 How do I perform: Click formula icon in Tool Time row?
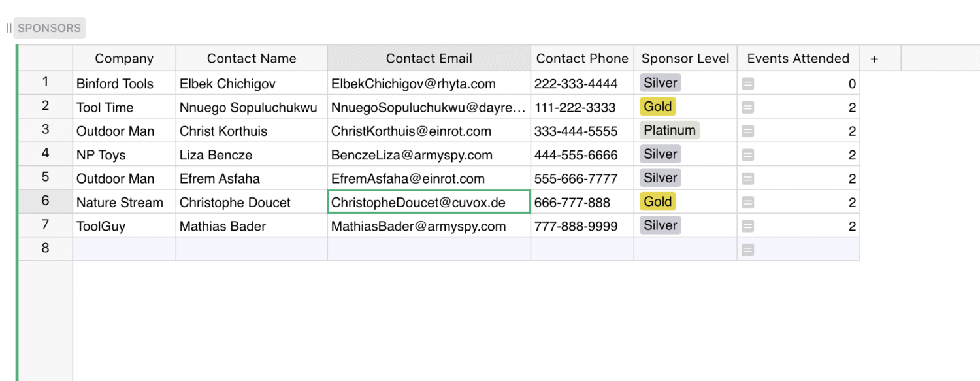pos(748,107)
